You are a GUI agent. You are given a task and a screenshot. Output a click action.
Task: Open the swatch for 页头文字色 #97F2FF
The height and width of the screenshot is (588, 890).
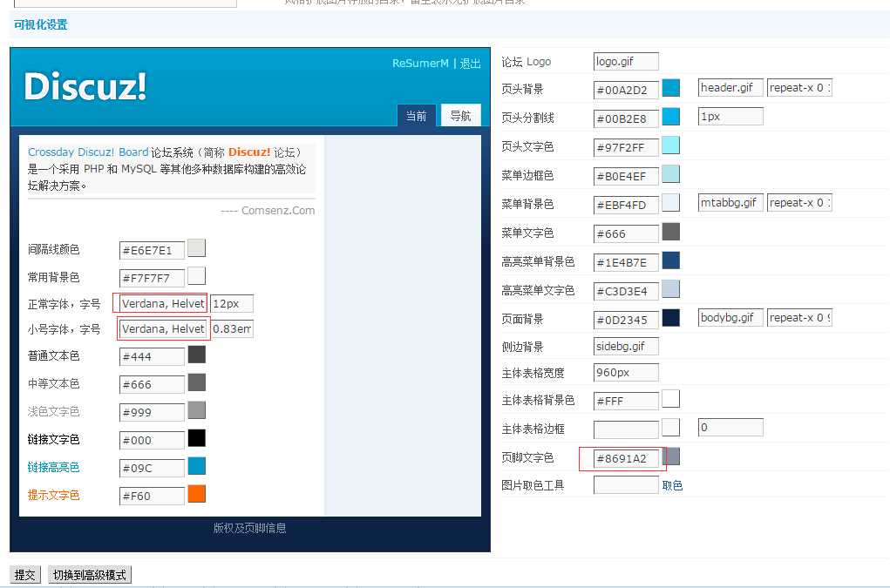(671, 145)
